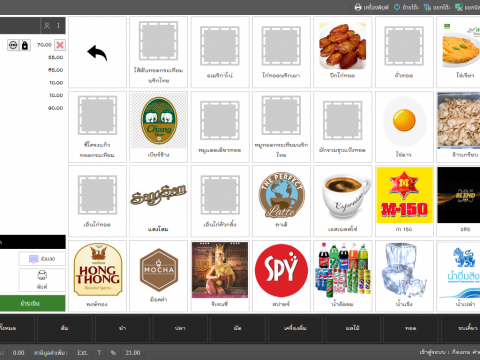Select the red SPY product tile

[x=281, y=276]
